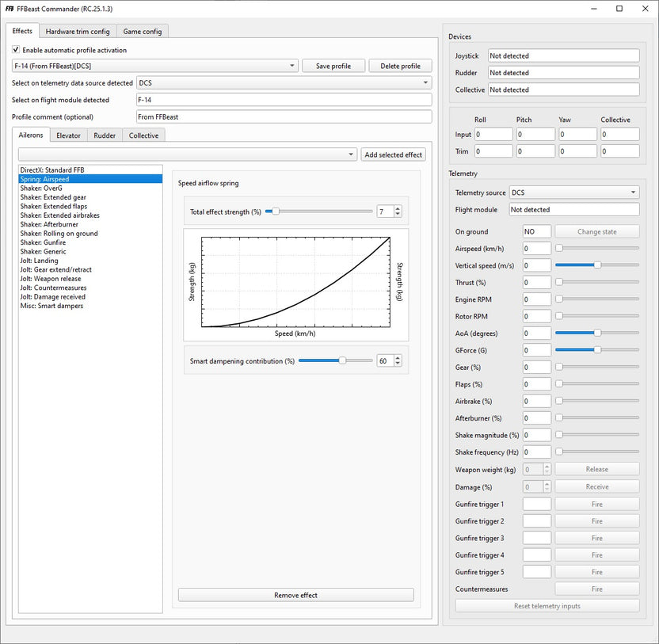Click the Remove effect button
Viewport: 659px width, 644px height.
pos(296,595)
